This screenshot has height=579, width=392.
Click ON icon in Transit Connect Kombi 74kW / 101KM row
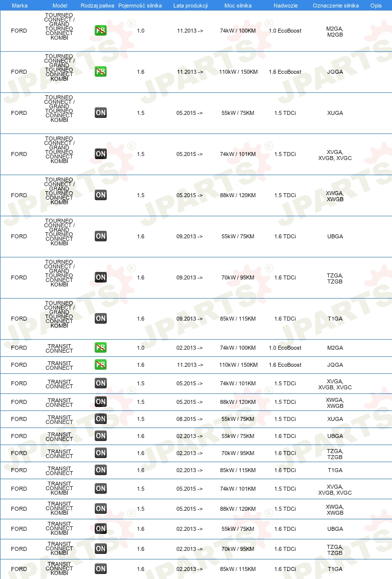(101, 488)
